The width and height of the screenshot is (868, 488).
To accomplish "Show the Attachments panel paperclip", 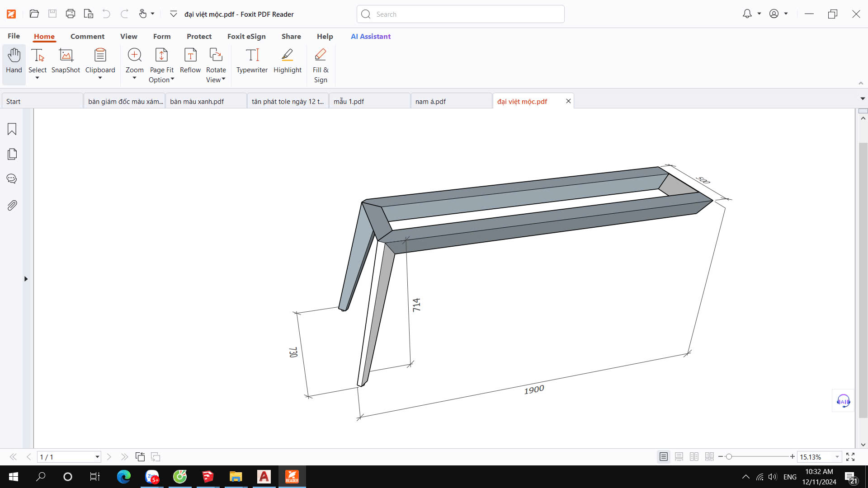I will [12, 206].
